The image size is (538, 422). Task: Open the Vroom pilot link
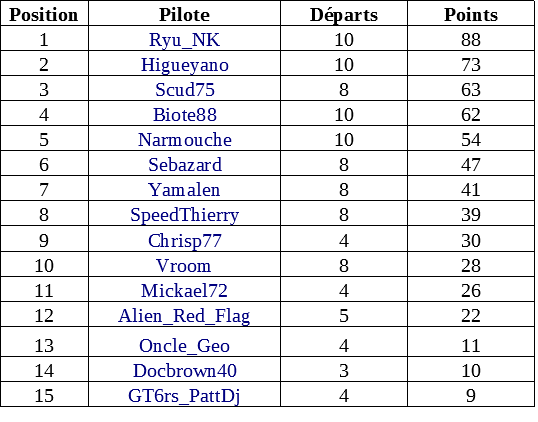click(x=184, y=266)
